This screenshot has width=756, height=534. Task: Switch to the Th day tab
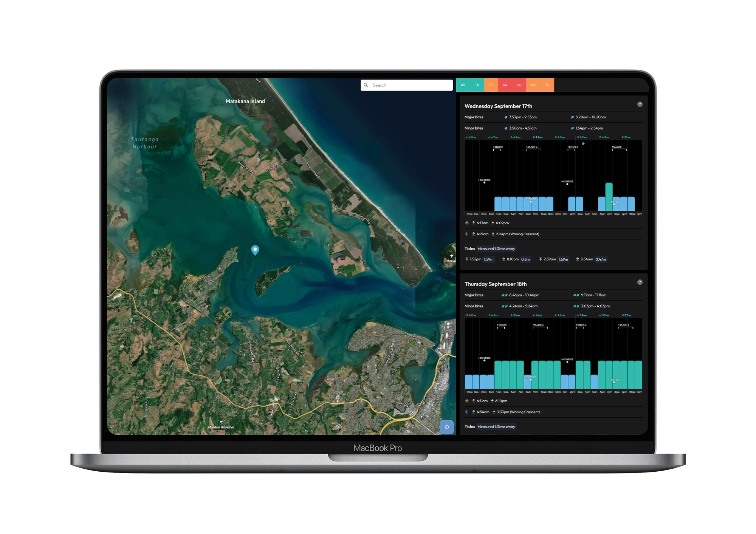click(477, 85)
